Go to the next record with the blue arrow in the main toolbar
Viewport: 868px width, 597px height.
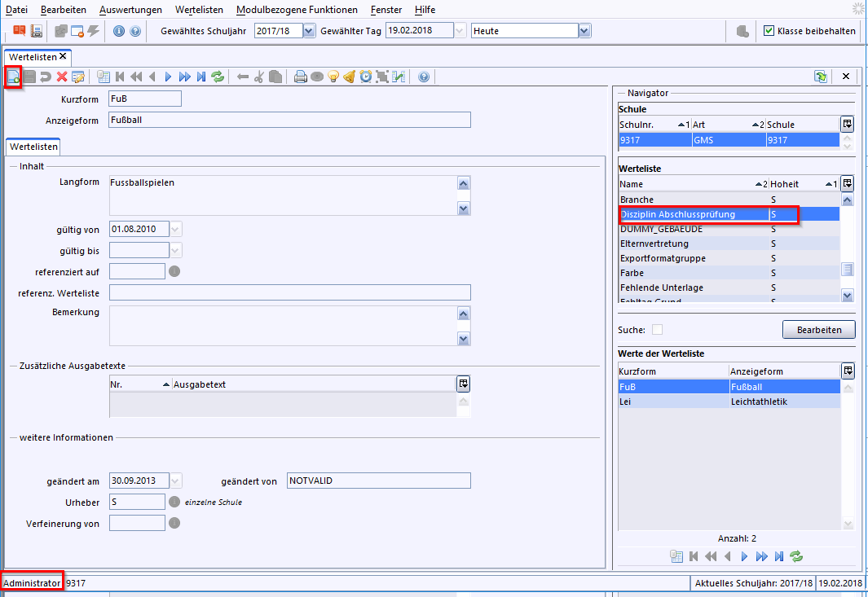click(168, 77)
